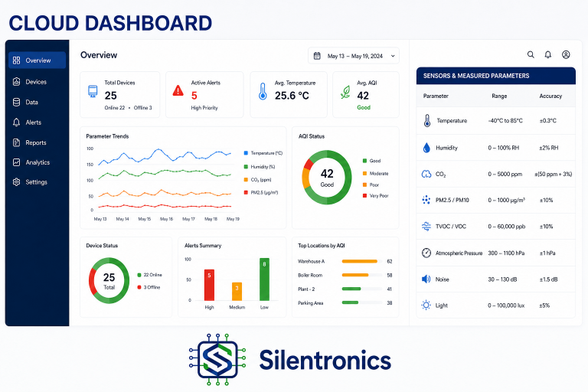Open the user profile icon
The height and width of the screenshot is (392, 588).
pyautogui.click(x=566, y=55)
